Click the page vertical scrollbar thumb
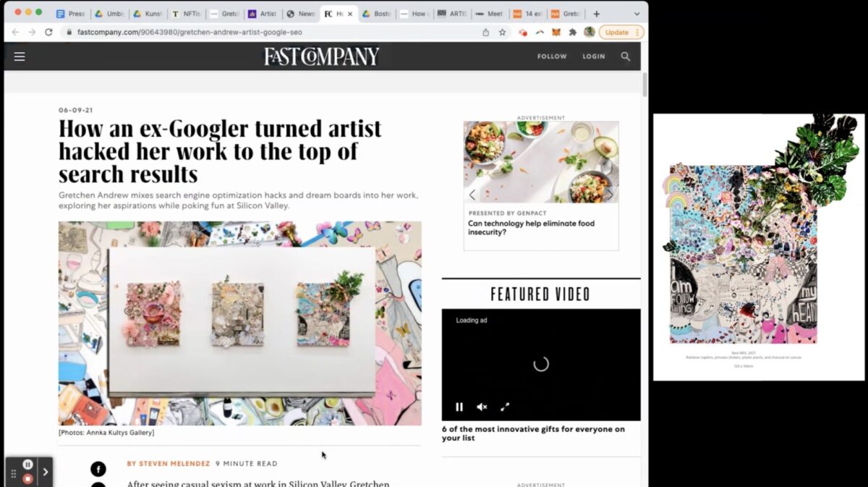Image resolution: width=868 pixels, height=487 pixels. pyautogui.click(x=644, y=85)
